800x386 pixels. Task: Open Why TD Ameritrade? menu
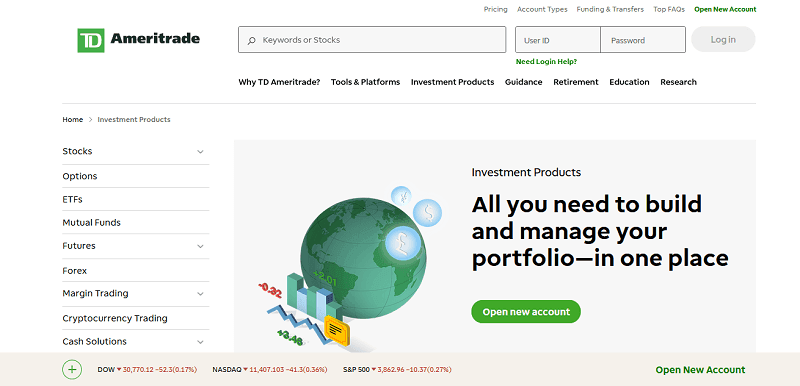tap(279, 82)
